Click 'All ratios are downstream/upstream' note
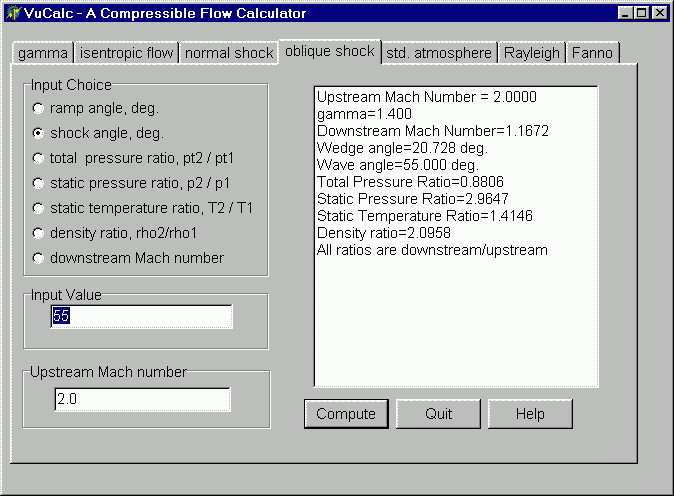 [432, 250]
